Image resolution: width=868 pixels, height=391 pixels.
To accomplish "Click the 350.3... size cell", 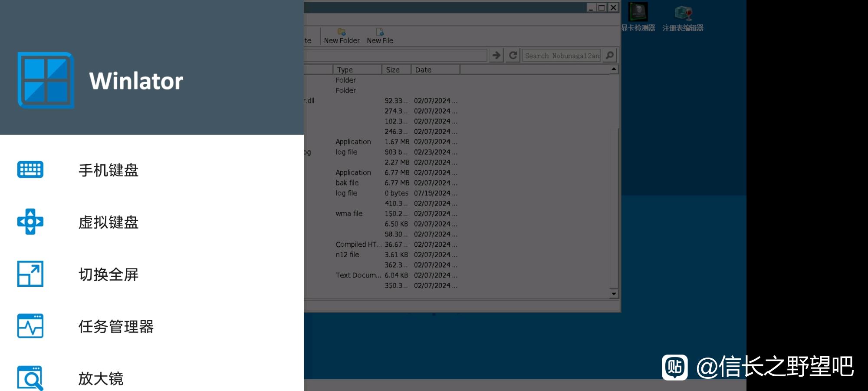I will pyautogui.click(x=396, y=285).
